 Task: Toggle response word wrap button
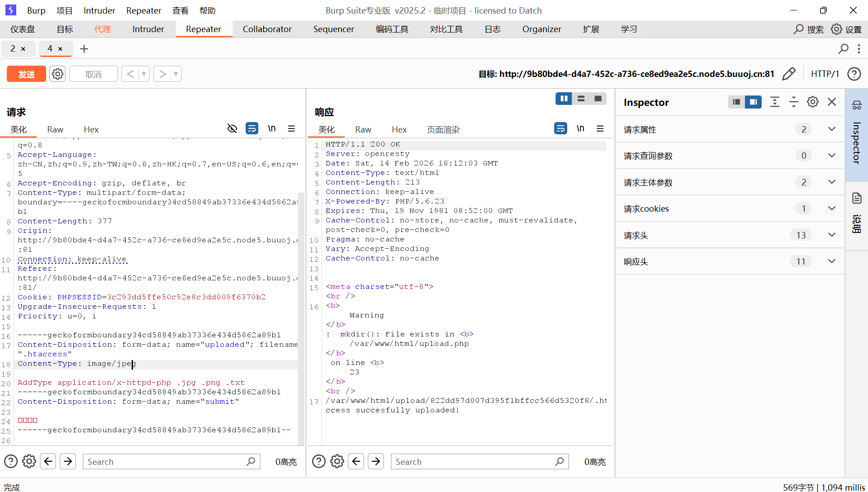(560, 129)
